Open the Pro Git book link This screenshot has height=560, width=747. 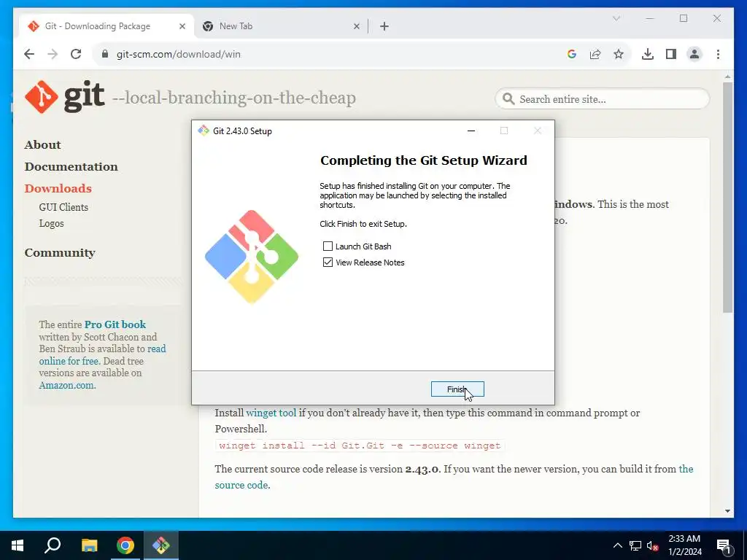click(x=115, y=324)
